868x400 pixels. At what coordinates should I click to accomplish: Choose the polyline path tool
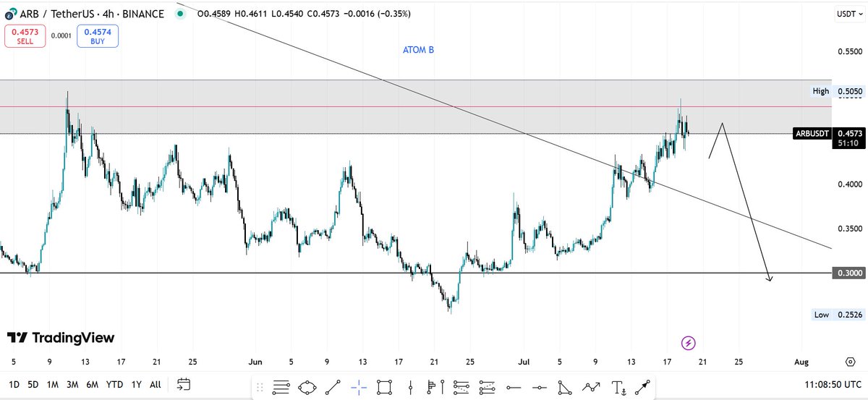tap(591, 387)
